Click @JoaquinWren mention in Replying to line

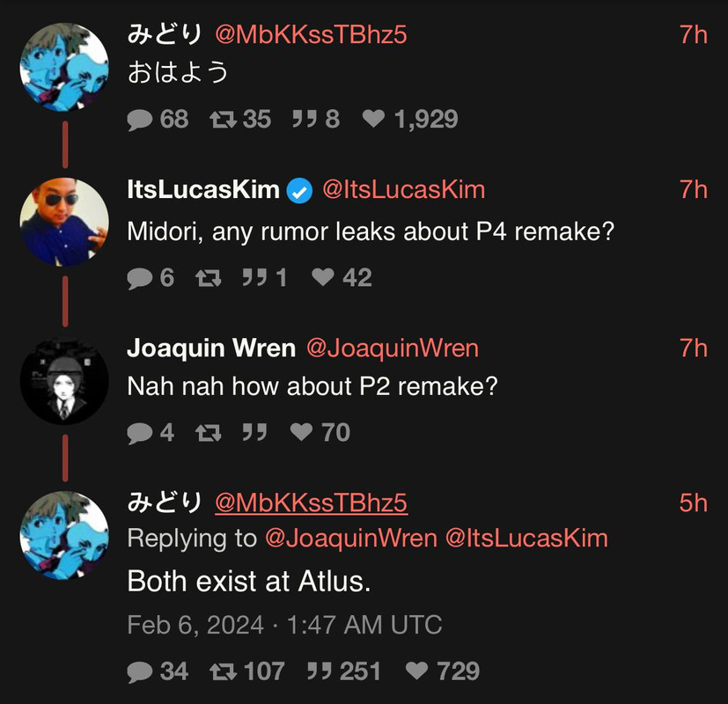(x=350, y=538)
